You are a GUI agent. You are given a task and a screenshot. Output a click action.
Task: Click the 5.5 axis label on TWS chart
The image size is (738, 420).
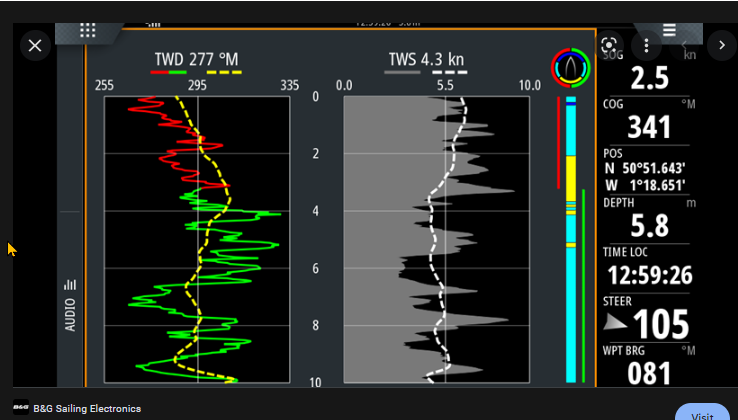coord(445,85)
